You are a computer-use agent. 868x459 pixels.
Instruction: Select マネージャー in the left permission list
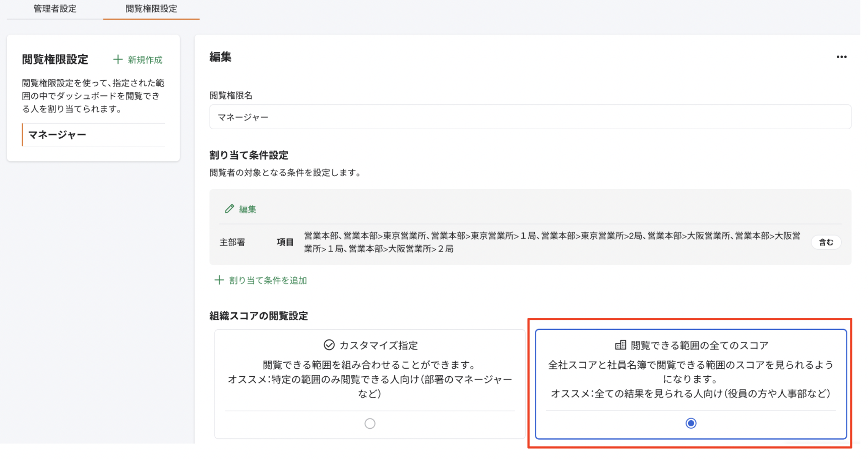(57, 135)
